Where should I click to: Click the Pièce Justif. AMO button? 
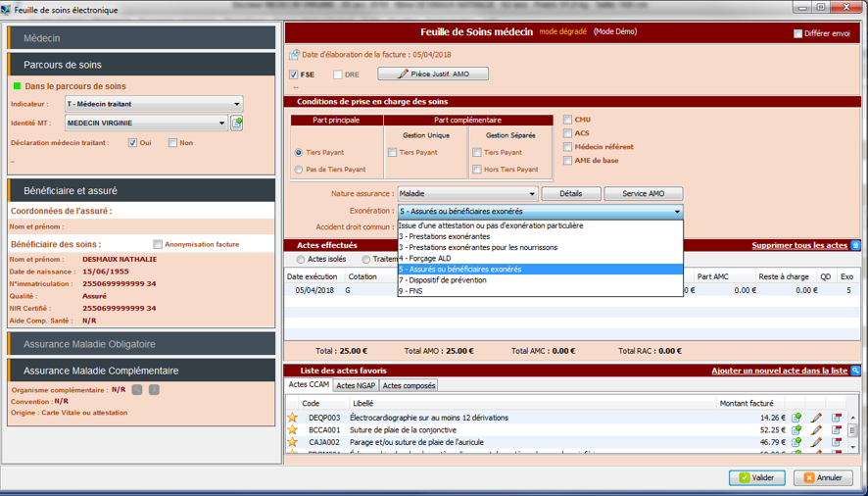[x=432, y=74]
